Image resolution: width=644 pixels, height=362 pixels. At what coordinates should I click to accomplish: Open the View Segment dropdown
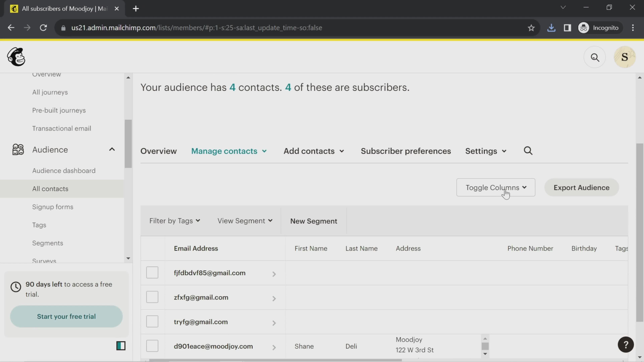tap(245, 221)
